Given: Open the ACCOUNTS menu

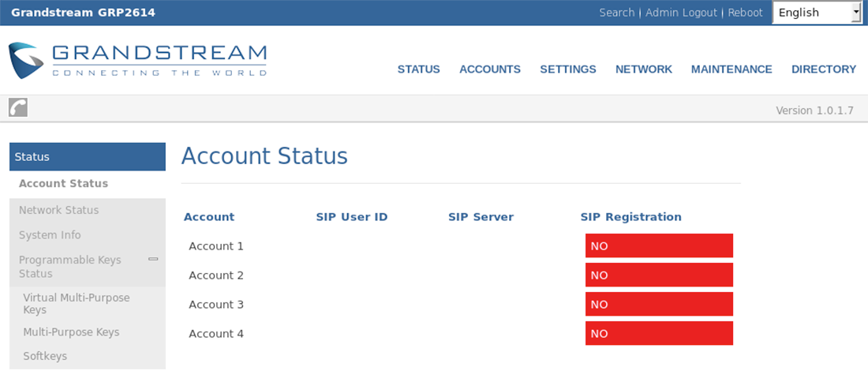Looking at the screenshot, I should (490, 69).
